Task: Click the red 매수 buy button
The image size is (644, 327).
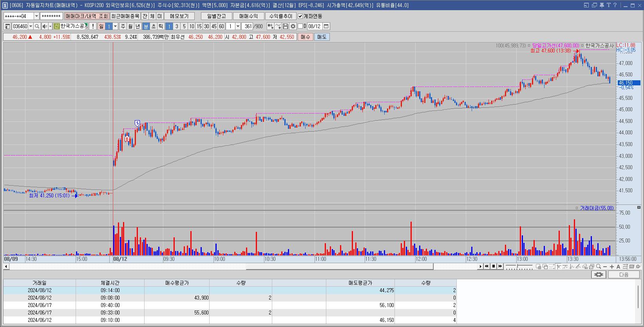Action: [x=305, y=37]
